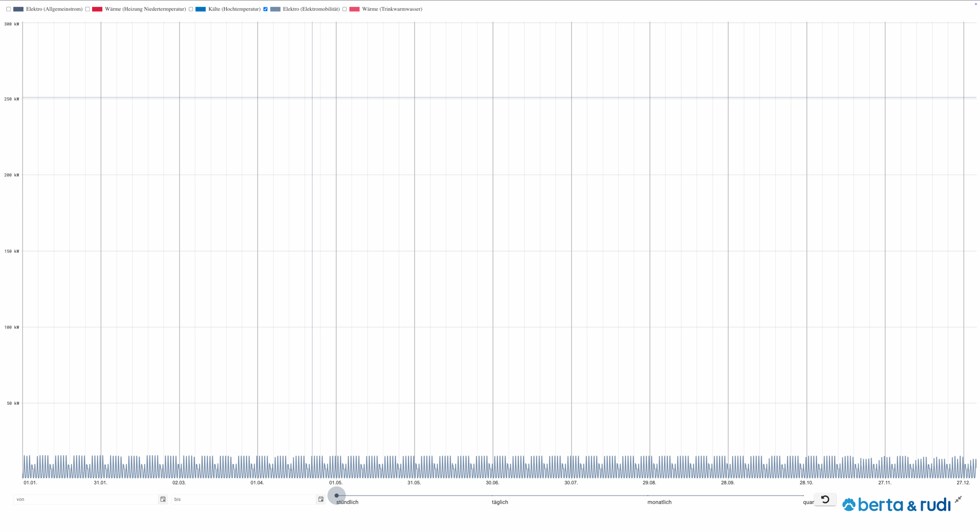Click the 'Wärme (Heizung Niedertemperatur)' legend label
Viewport: 980px width, 531px height.
pyautogui.click(x=145, y=9)
